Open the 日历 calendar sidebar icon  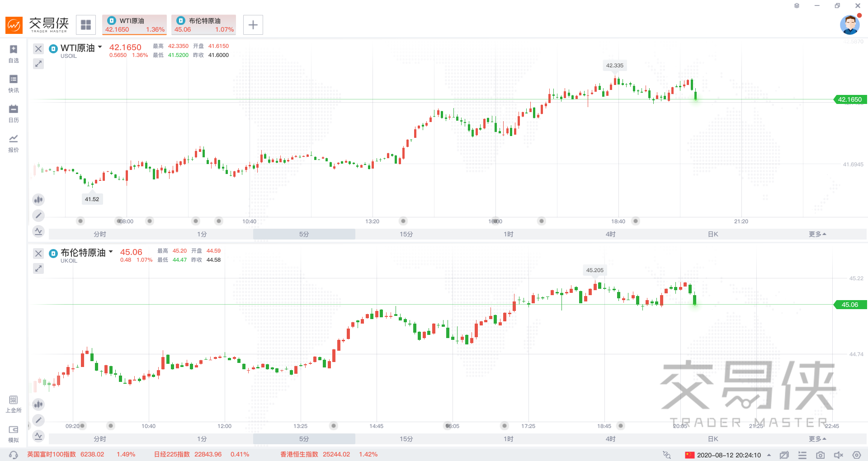14,113
